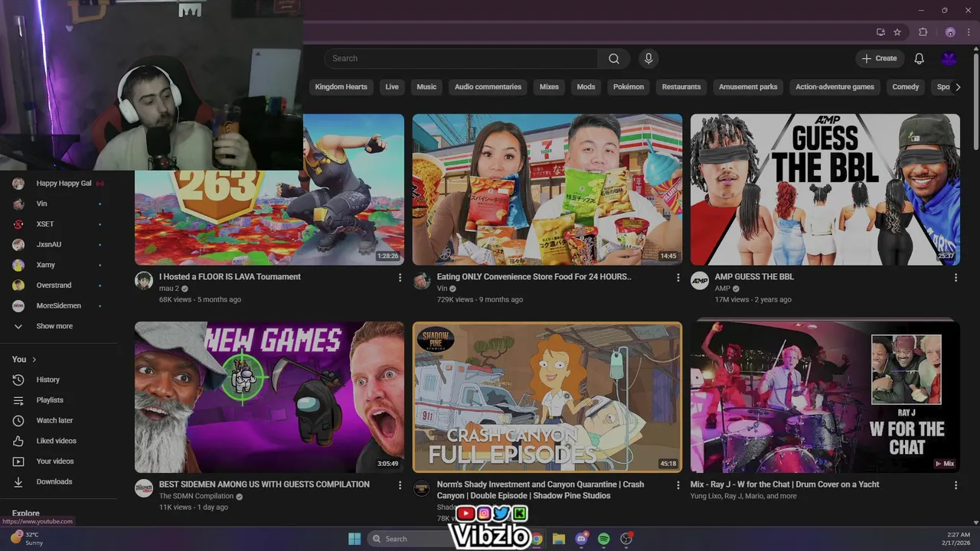
Task: Open the Sidemen compilation channel avatar
Action: 144,488
